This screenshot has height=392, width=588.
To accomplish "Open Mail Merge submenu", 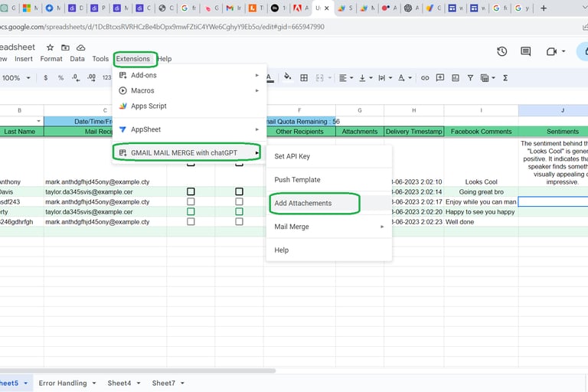I will pyautogui.click(x=329, y=227).
